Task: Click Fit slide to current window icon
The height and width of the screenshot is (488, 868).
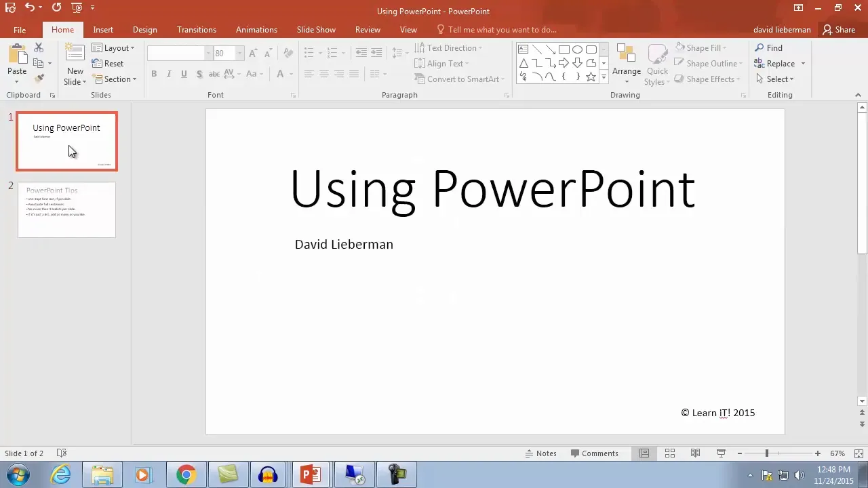Action: pos(859,453)
